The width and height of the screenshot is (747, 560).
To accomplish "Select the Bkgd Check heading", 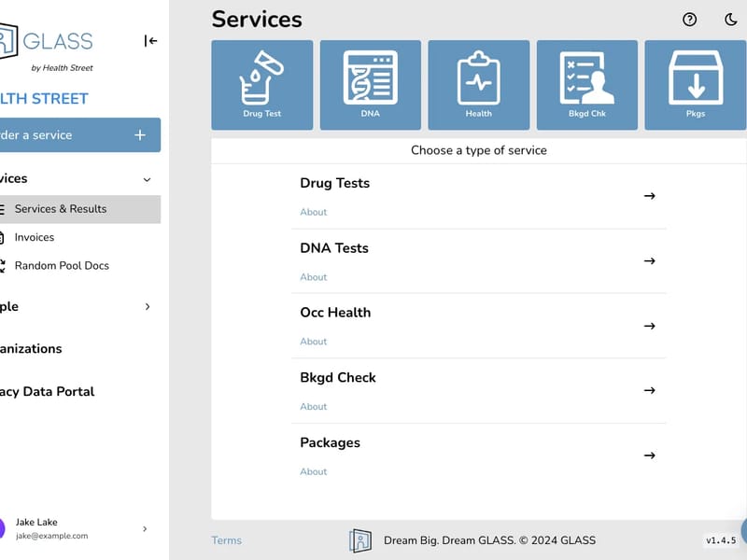I will pyautogui.click(x=338, y=378).
